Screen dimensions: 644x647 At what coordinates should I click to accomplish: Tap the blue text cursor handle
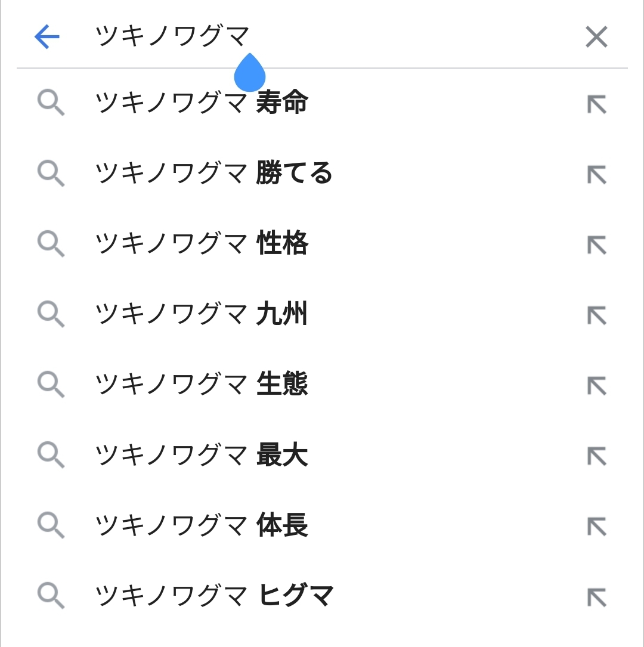click(x=249, y=74)
